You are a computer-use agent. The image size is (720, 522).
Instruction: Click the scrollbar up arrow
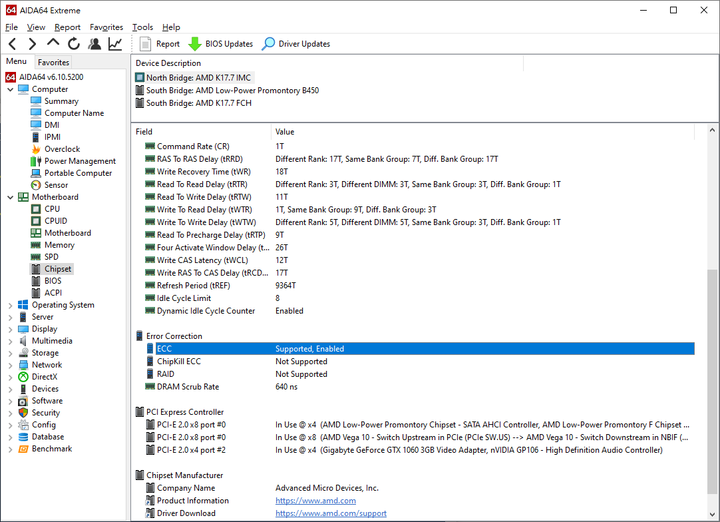(712, 130)
